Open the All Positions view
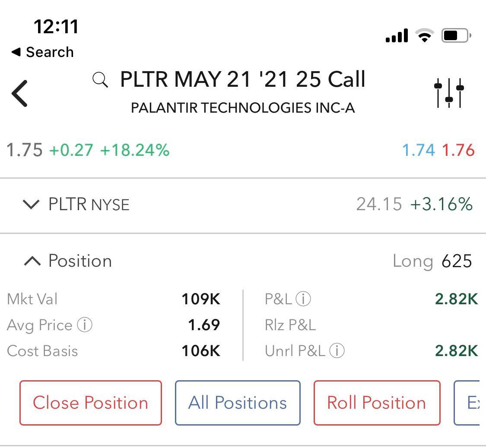The image size is (486, 448). coord(237,403)
